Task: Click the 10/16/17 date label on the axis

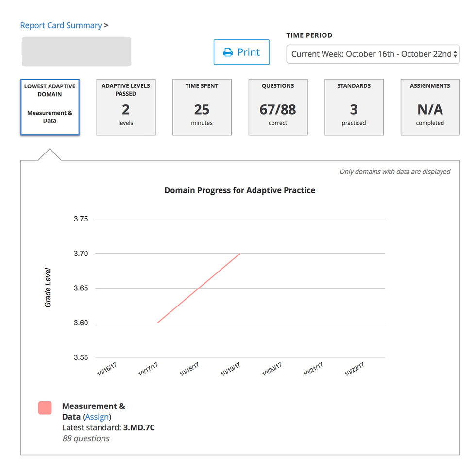Action: [x=106, y=369]
